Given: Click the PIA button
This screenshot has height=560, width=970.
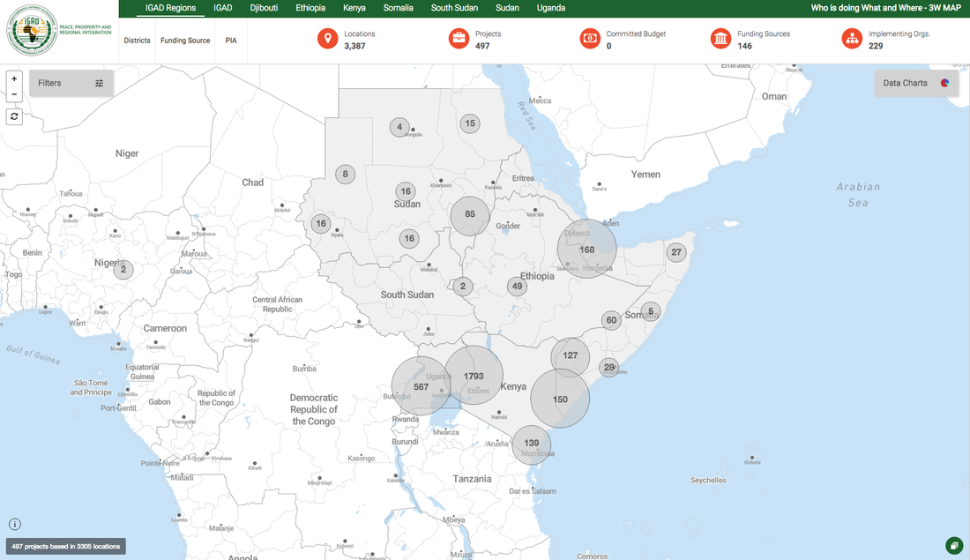Looking at the screenshot, I should click(x=231, y=41).
